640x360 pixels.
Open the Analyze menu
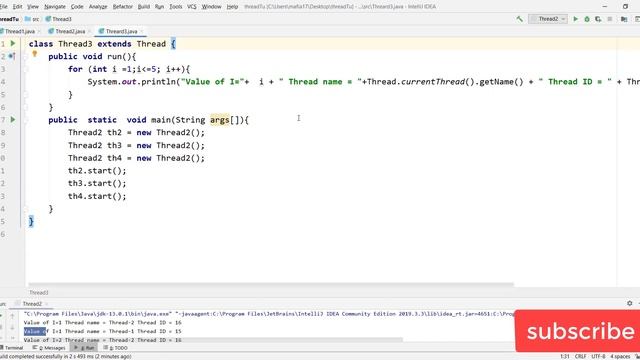tap(98, 7)
